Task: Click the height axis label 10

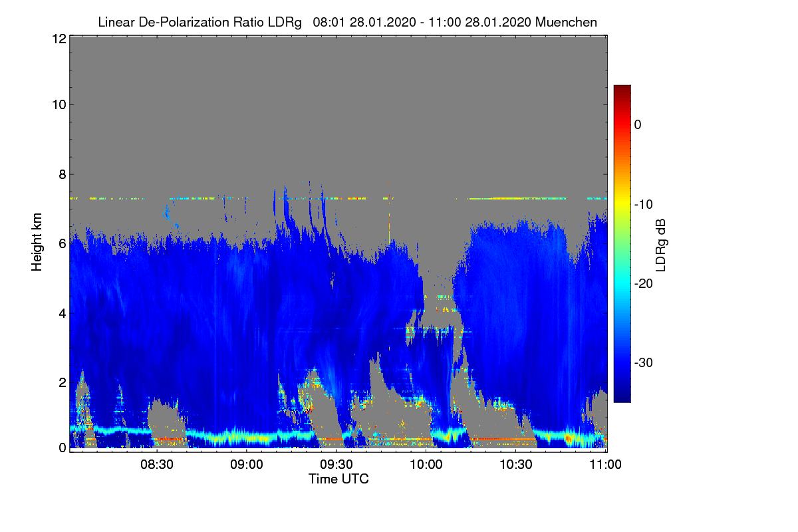Action: point(58,104)
